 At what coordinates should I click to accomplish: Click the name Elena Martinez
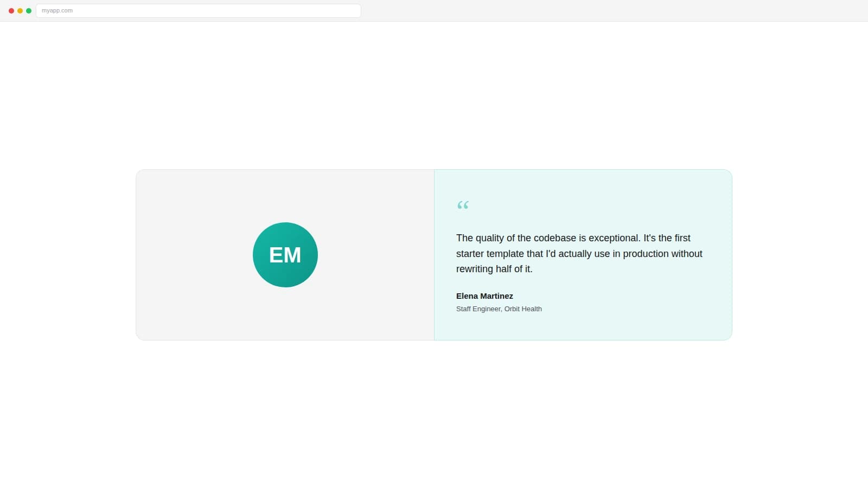tap(484, 296)
